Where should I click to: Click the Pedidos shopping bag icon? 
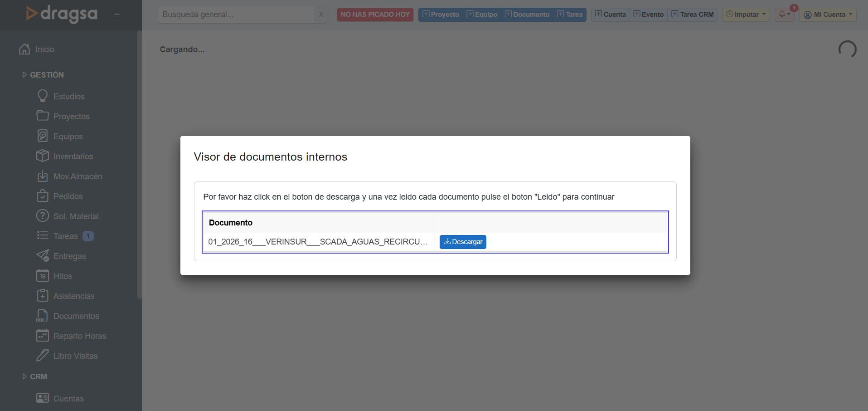pos(43,196)
